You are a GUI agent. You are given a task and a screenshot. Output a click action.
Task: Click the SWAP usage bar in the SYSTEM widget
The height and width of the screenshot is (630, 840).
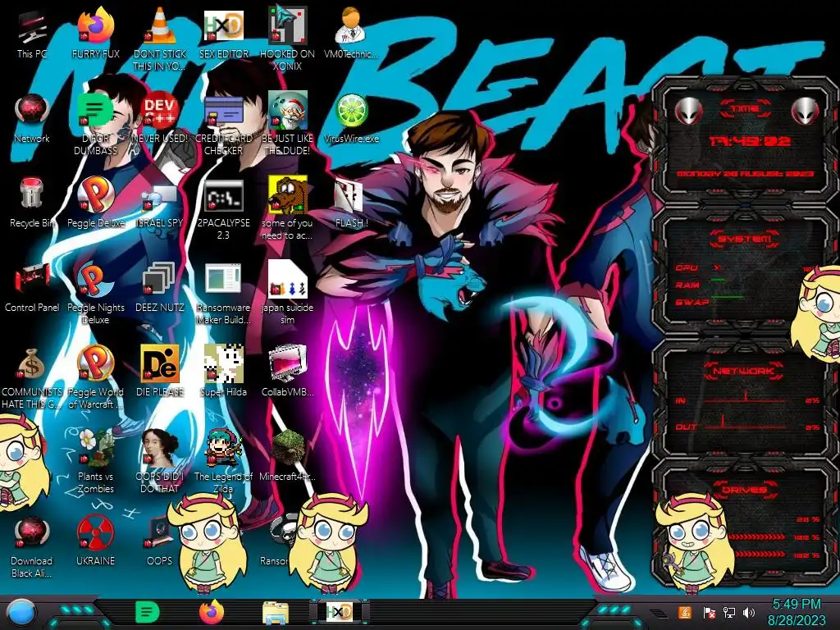[728, 297]
